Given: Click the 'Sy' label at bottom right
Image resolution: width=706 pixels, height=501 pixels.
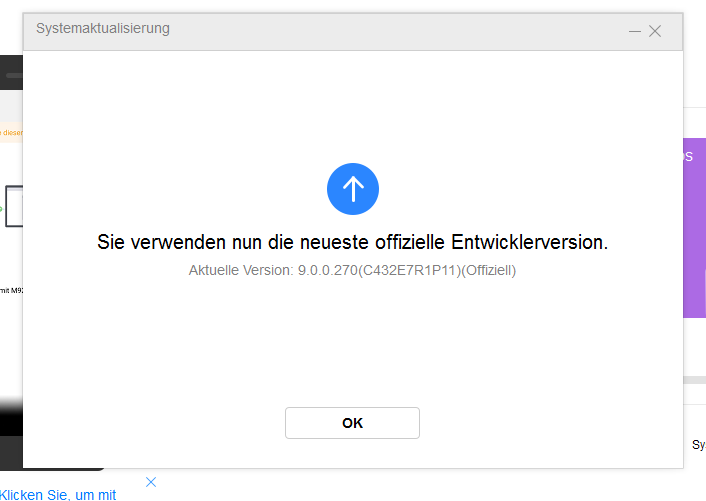Looking at the screenshot, I should [697, 444].
